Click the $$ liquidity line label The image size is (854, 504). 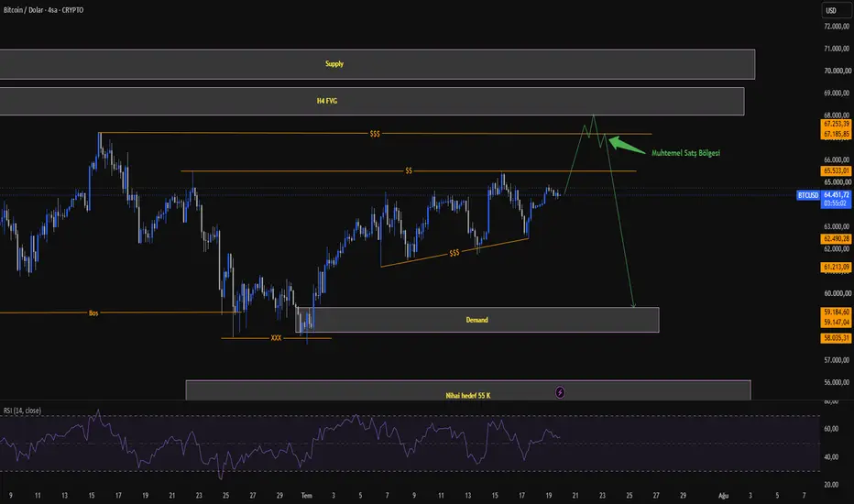409,171
